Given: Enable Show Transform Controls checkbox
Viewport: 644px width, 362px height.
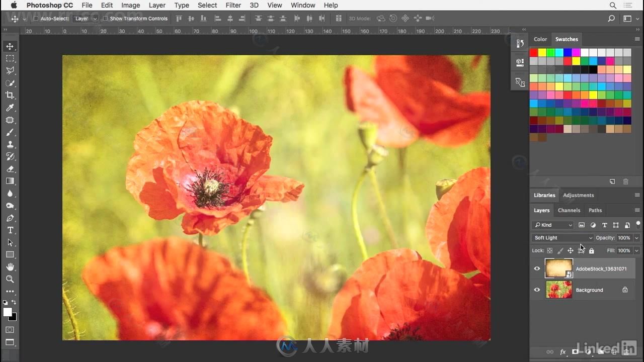Looking at the screenshot, I should click(105, 19).
